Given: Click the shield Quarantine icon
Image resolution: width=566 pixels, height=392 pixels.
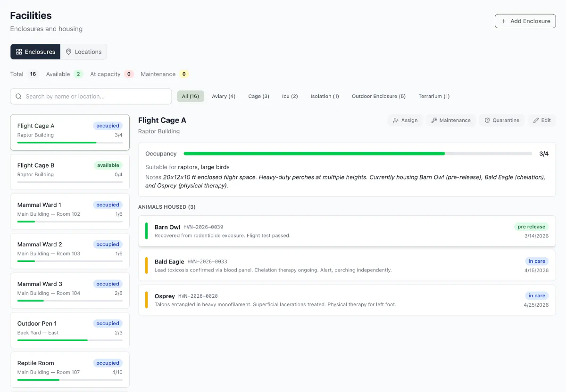Looking at the screenshot, I should coord(487,120).
